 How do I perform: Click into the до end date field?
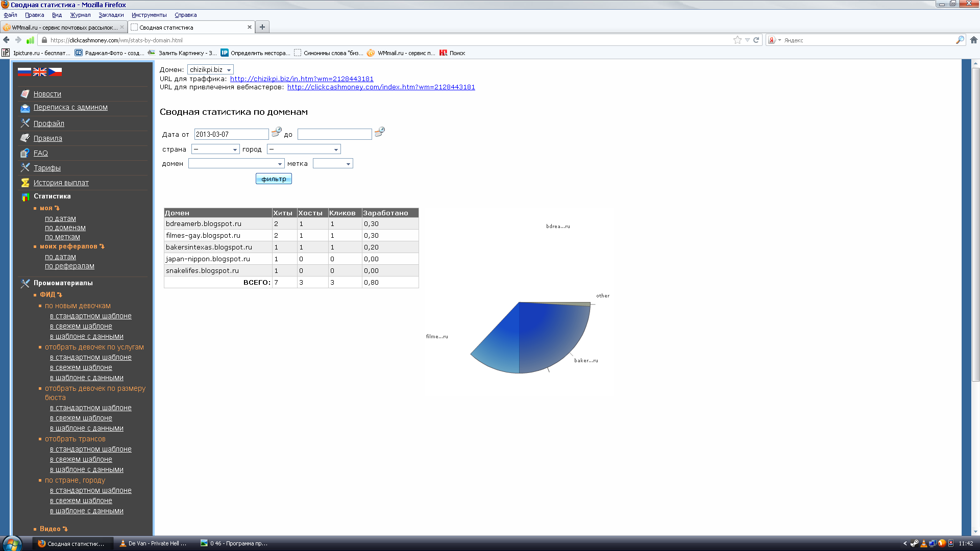pyautogui.click(x=334, y=134)
